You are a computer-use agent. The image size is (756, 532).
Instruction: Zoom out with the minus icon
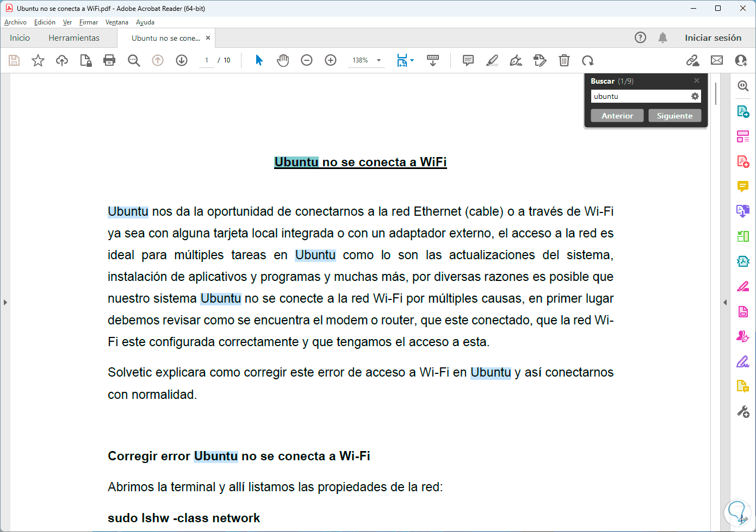click(x=307, y=60)
